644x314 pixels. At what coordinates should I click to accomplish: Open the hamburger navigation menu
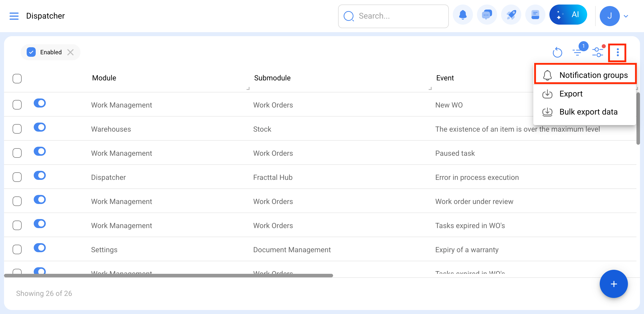14,16
